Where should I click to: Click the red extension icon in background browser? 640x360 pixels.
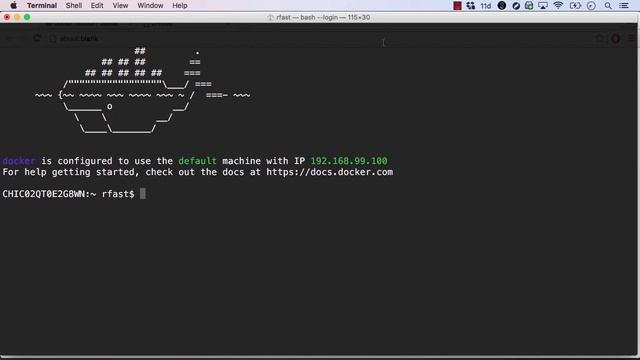pyautogui.click(x=615, y=38)
